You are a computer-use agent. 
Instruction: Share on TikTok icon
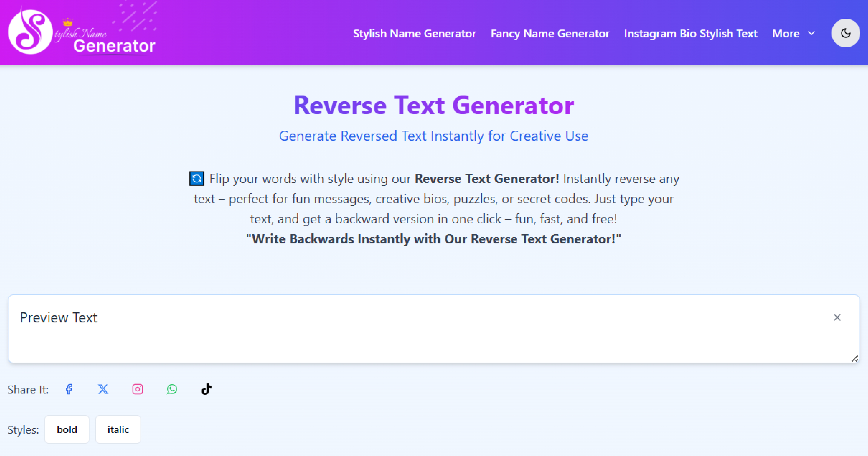pyautogui.click(x=206, y=389)
